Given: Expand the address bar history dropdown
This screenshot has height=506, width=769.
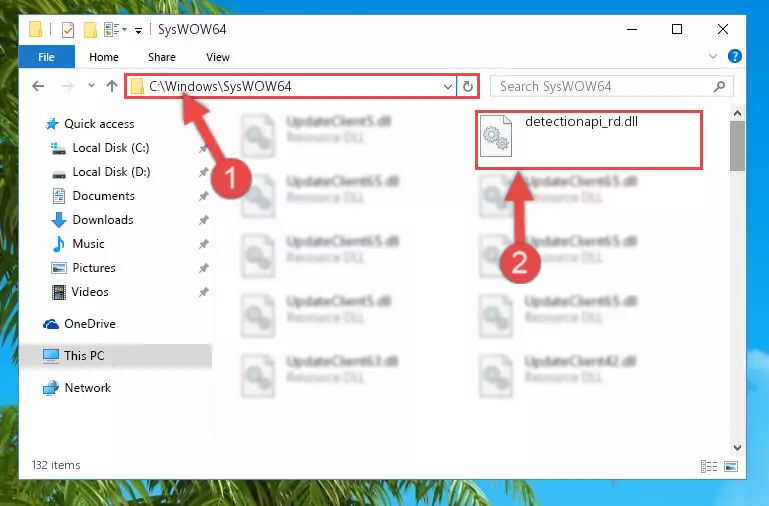Looking at the screenshot, I should click(x=447, y=87).
